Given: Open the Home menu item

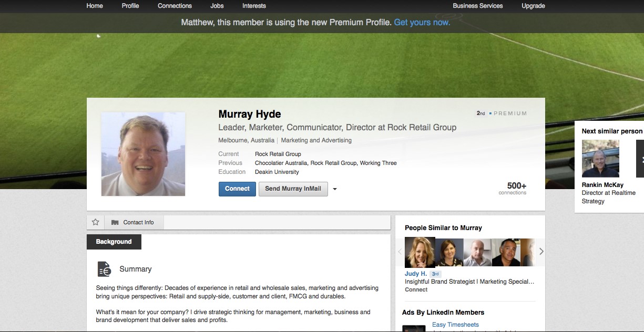Looking at the screenshot, I should coord(95,6).
